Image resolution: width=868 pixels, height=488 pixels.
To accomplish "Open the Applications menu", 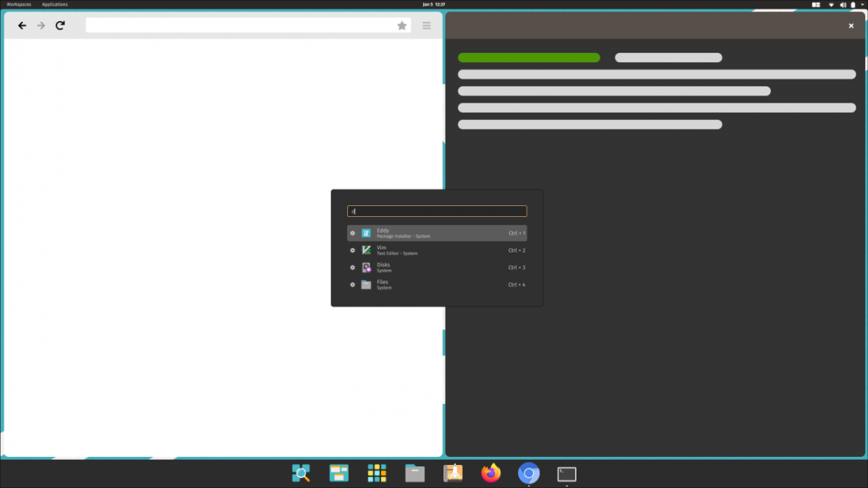I will (x=54, y=4).
